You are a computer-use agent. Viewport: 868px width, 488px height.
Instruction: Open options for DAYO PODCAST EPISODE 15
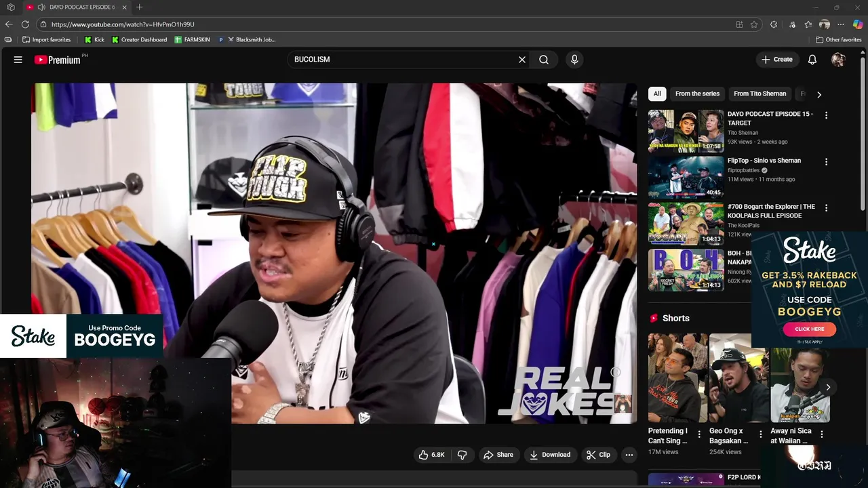pyautogui.click(x=826, y=115)
